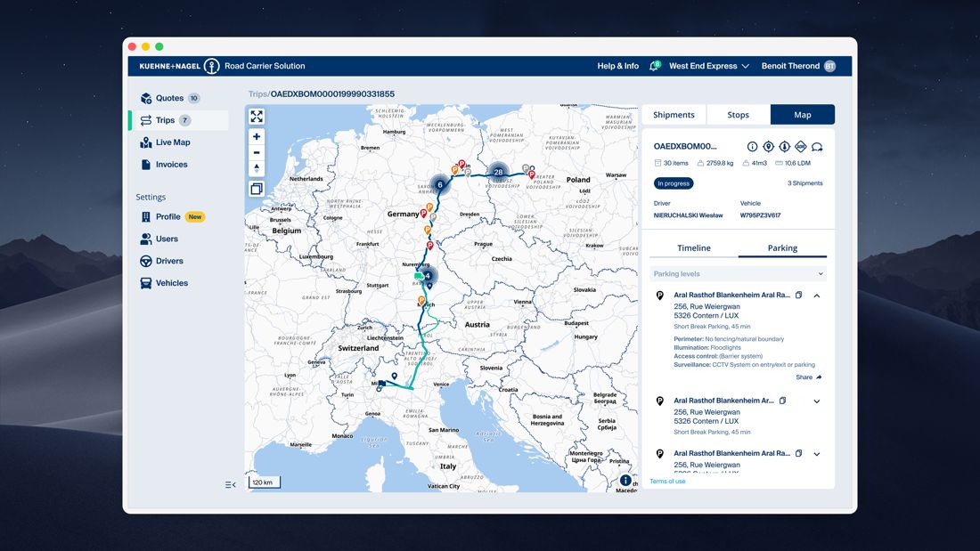
Task: Click the trip info circle icon
Action: click(x=752, y=146)
